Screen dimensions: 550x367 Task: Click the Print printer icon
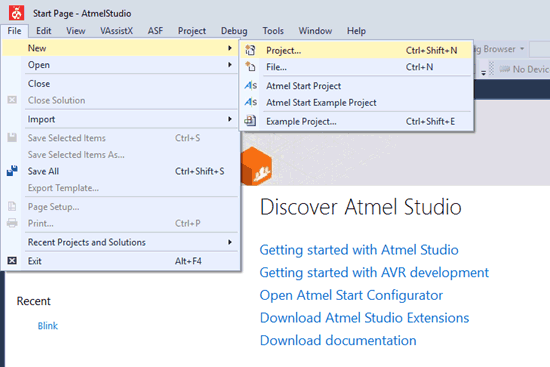(12, 223)
